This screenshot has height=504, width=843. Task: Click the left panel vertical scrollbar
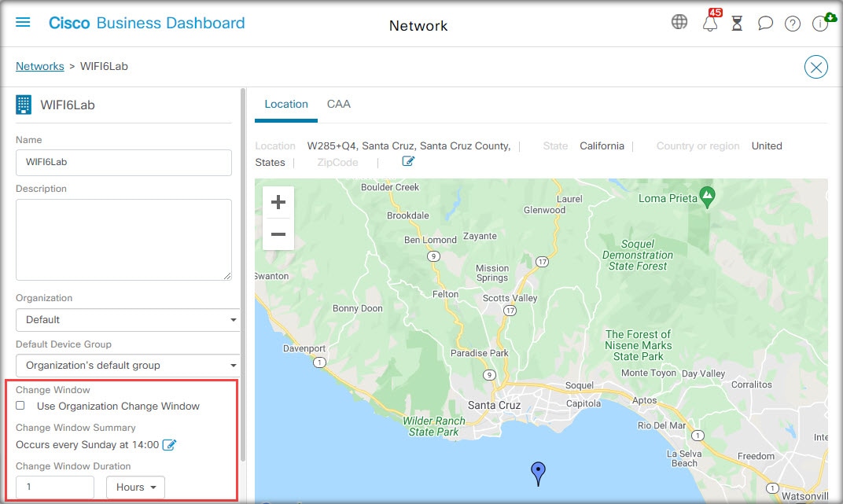[x=243, y=274]
